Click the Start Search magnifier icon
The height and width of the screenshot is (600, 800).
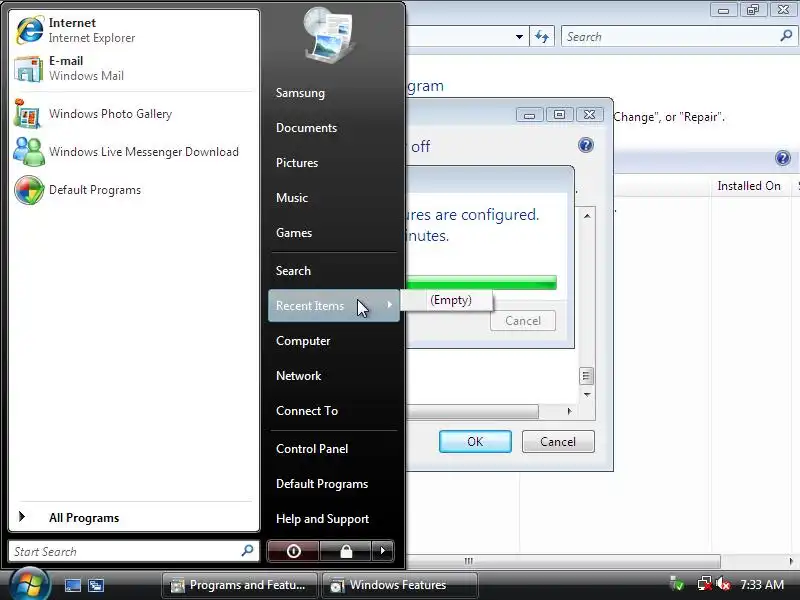[x=247, y=551]
